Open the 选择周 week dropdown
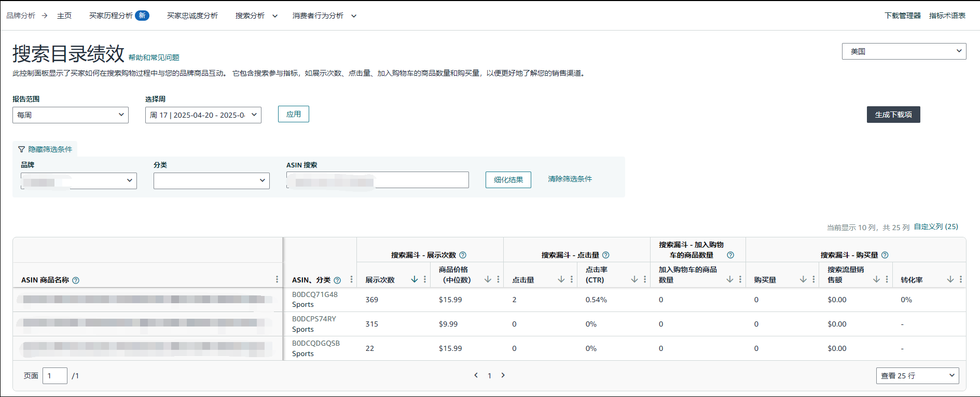 pyautogui.click(x=203, y=115)
